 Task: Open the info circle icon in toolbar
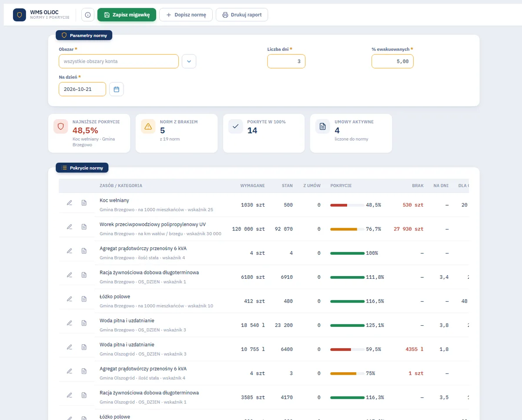pyautogui.click(x=88, y=15)
